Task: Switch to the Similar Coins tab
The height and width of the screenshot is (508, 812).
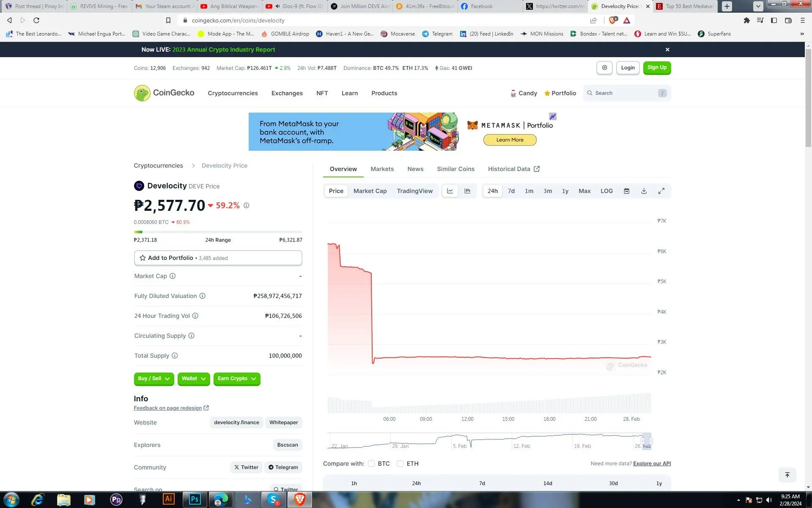Action: (455, 169)
